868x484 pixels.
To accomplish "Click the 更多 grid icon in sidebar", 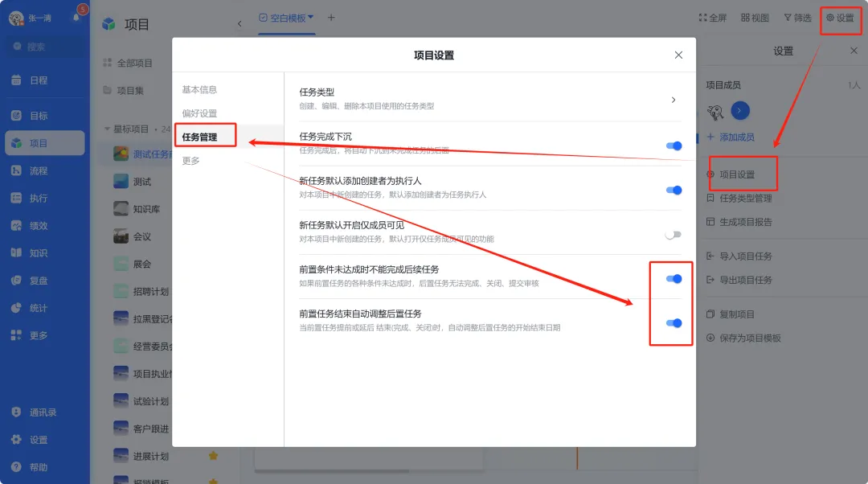I will click(x=16, y=335).
